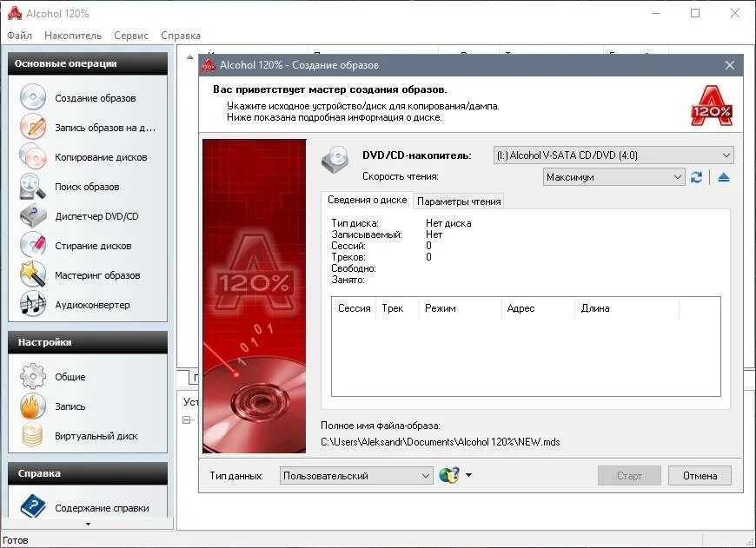Open the DVD/CD-накопитель device dropdown
The width and height of the screenshot is (756, 548).
613,155
